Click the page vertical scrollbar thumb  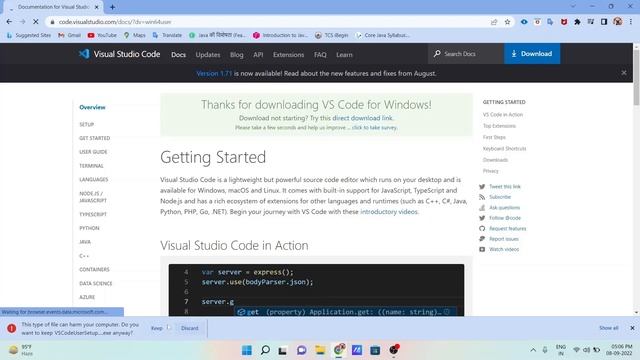(636, 77)
